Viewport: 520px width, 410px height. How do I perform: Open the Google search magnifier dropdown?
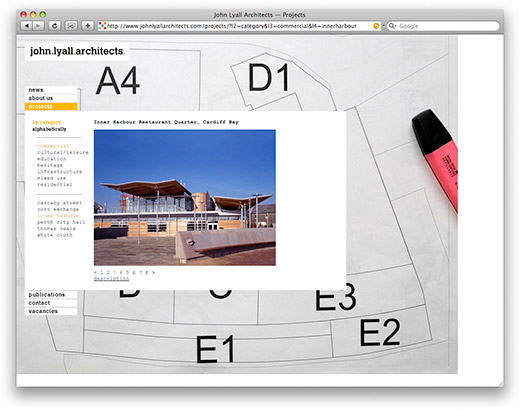[x=393, y=26]
